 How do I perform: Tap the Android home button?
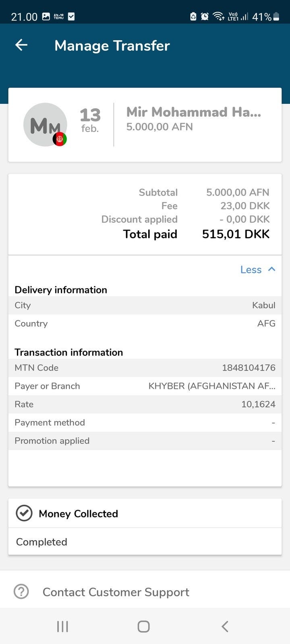143,626
